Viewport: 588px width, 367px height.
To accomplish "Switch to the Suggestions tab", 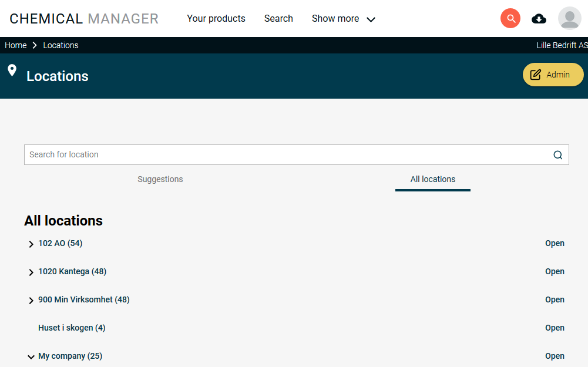I will [160, 179].
